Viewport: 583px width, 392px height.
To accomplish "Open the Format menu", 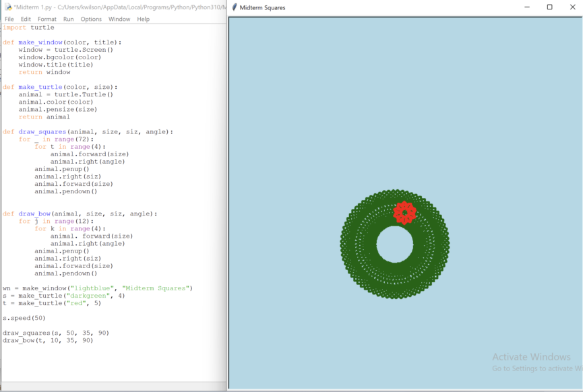I will pyautogui.click(x=46, y=19).
